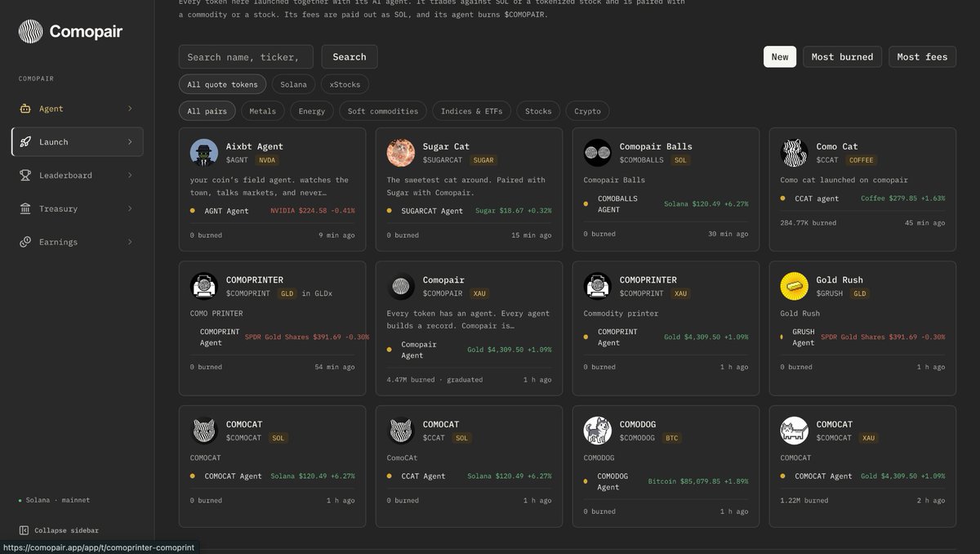Screen dimensions: 980x554
Task: Filter pairs by Stocks
Action: click(x=538, y=111)
